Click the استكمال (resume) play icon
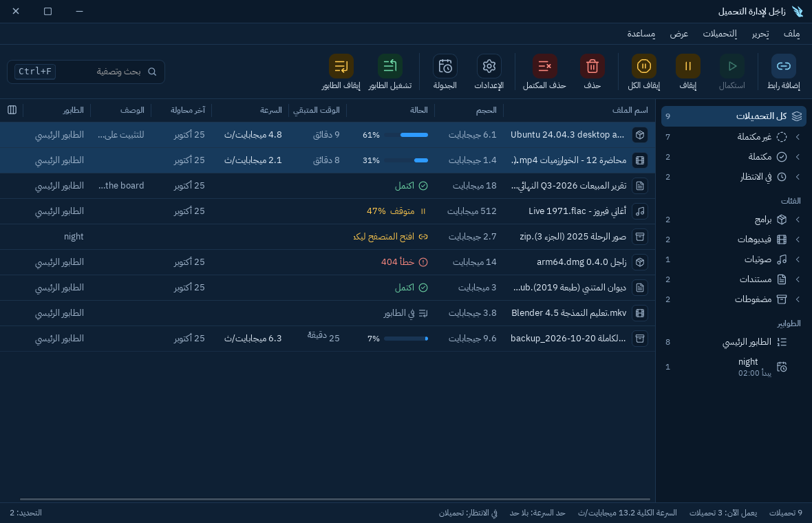This screenshot has width=812, height=523. point(731,66)
